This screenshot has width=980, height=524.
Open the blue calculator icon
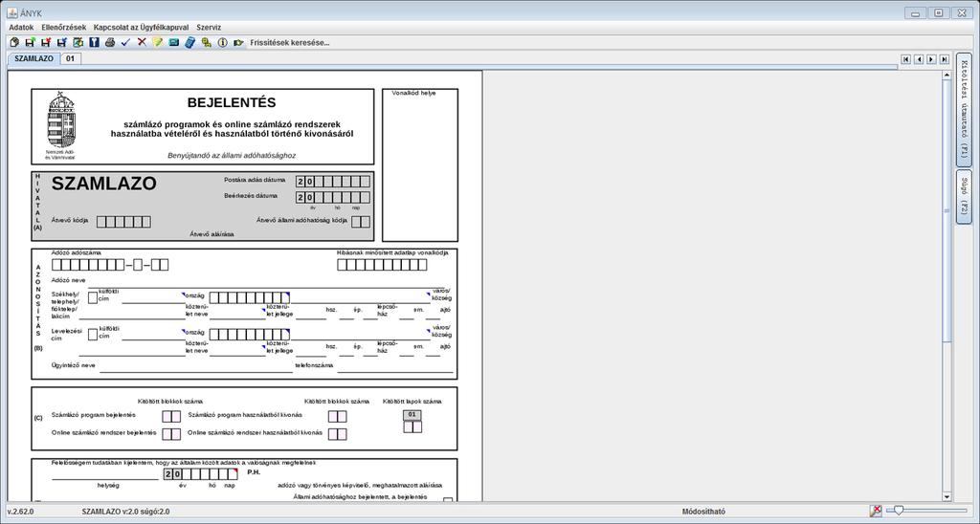[x=190, y=42]
